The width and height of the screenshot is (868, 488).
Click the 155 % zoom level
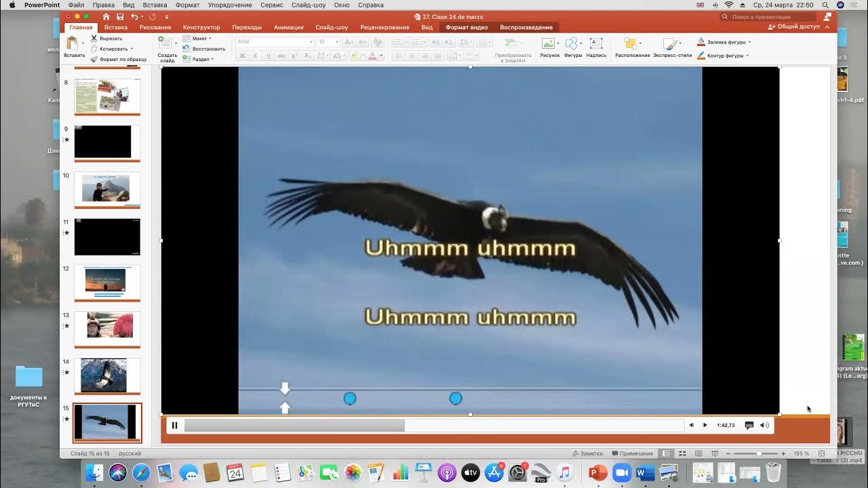tap(802, 453)
